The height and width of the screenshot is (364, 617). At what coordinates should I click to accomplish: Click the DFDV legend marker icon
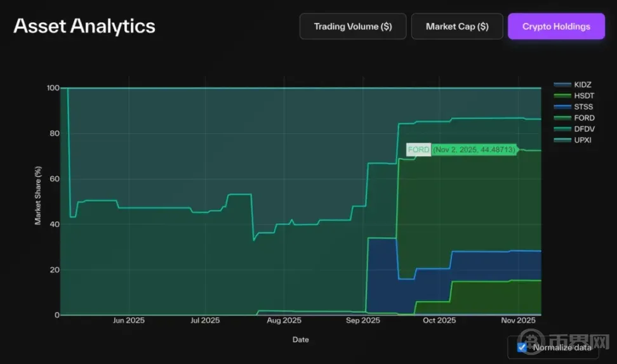coord(562,129)
